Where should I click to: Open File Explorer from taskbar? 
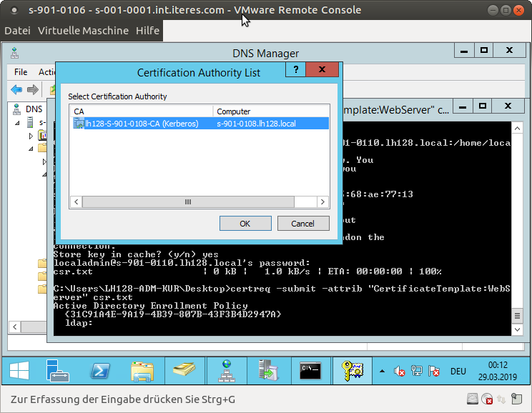point(142,371)
